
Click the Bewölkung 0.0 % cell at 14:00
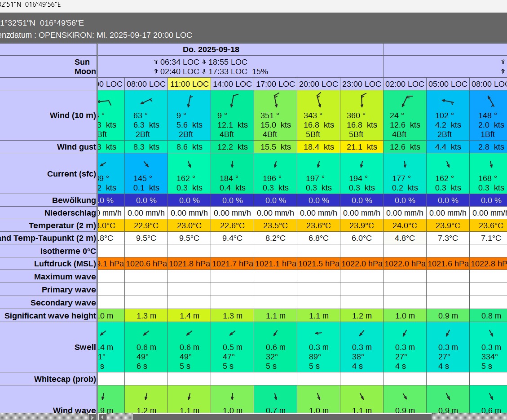[232, 200]
